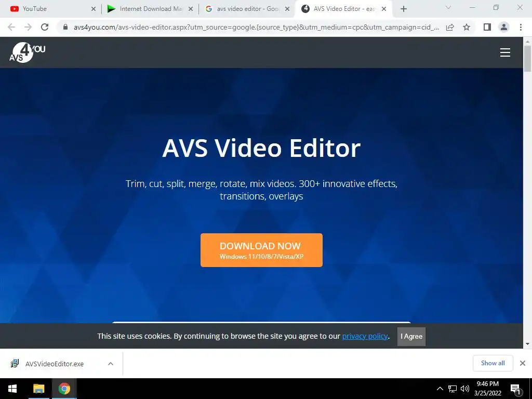Close the YouTube tab

coord(94,9)
